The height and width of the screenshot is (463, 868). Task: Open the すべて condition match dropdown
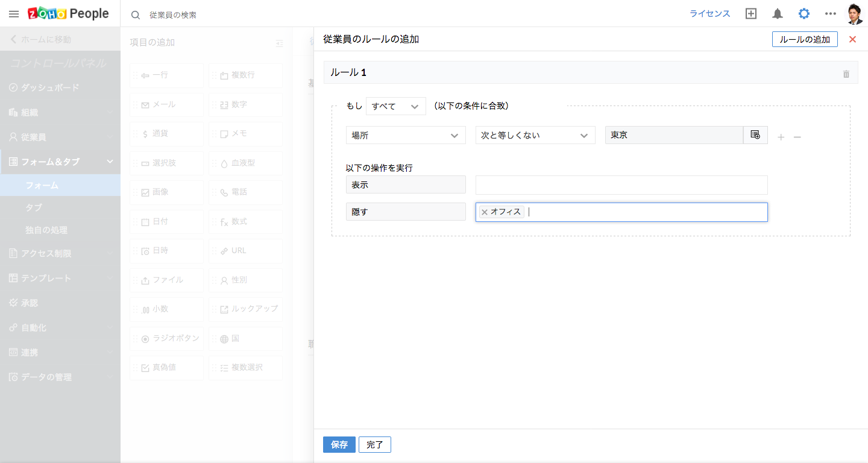click(395, 106)
